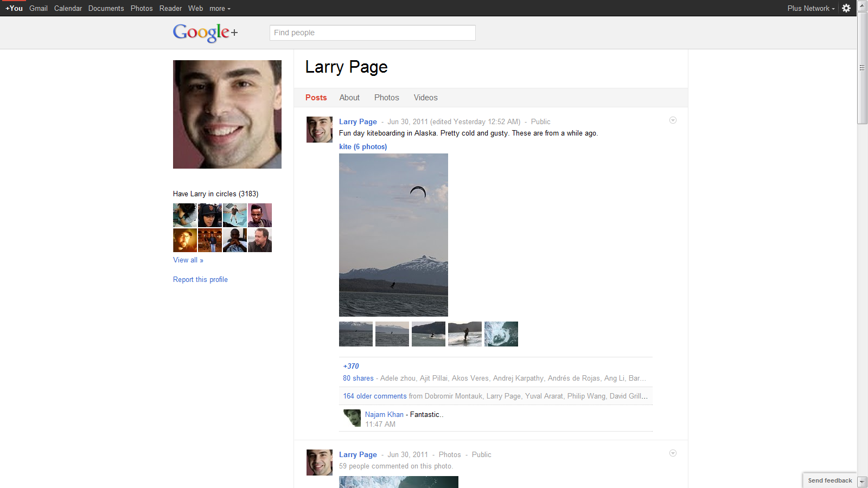
Task: Click Najam Khan's comment avatar
Action: (352, 418)
